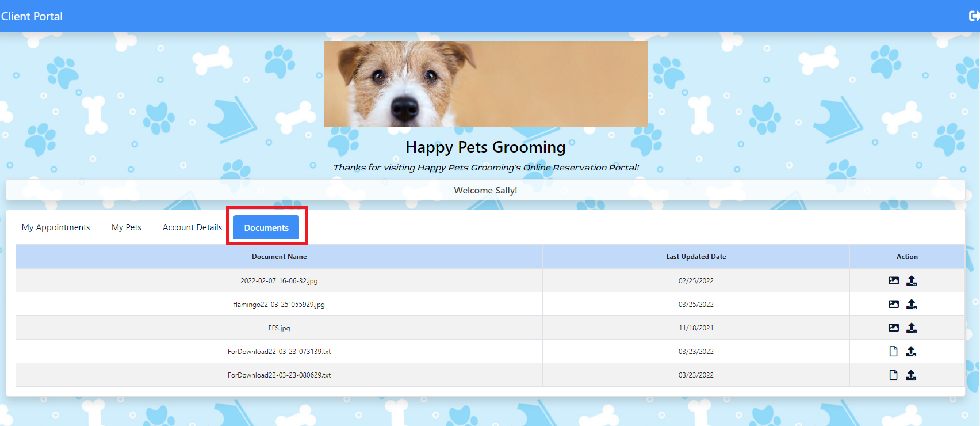Click date 03/23/2022 in ForDownload22-03-23-080629.txt row

696,375
